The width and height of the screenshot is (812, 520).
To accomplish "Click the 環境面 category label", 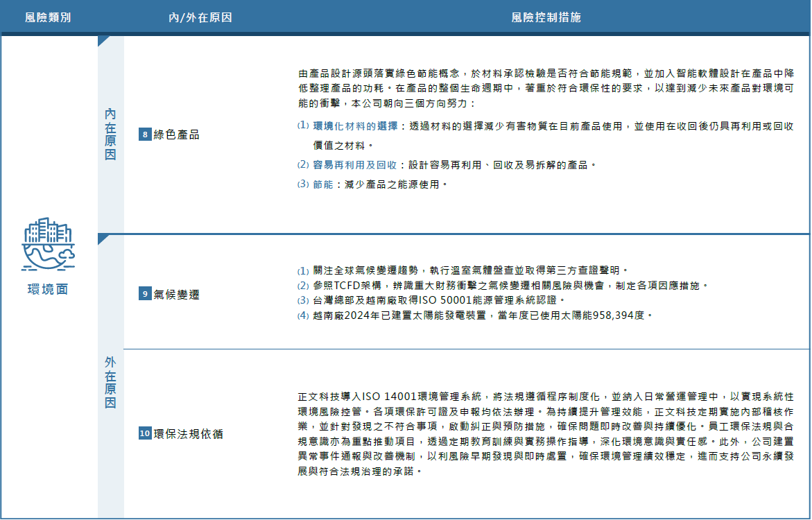I will click(x=48, y=290).
